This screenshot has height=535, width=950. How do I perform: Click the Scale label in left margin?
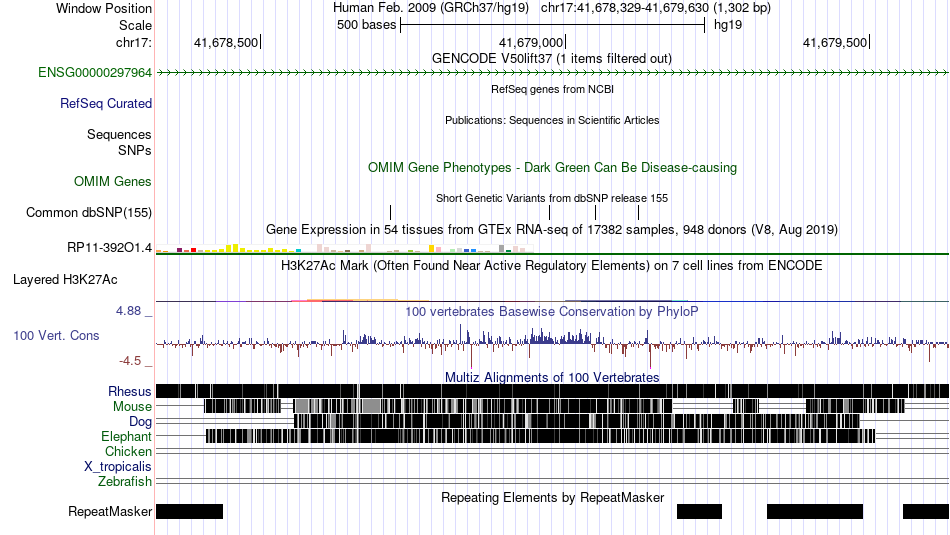click(x=135, y=25)
